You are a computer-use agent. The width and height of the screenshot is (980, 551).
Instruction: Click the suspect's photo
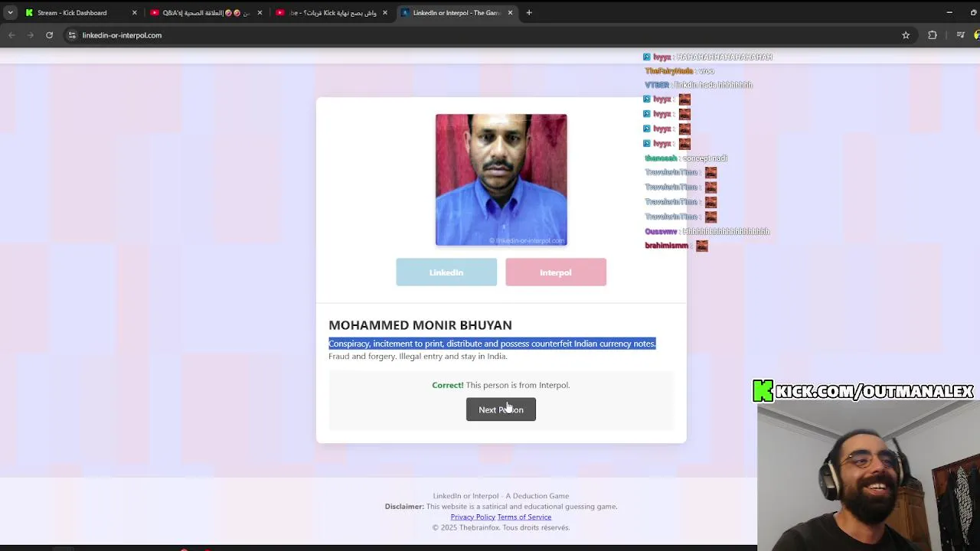click(501, 180)
